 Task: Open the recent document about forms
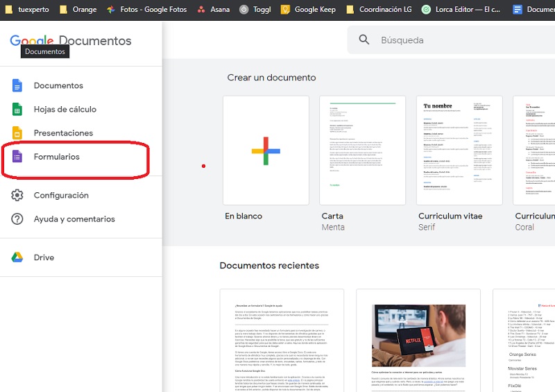tap(282, 341)
